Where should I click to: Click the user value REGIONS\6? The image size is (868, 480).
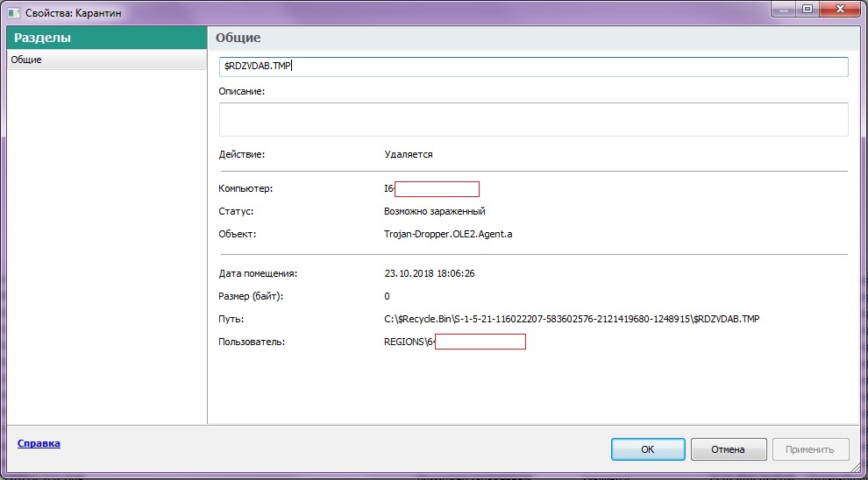point(409,342)
